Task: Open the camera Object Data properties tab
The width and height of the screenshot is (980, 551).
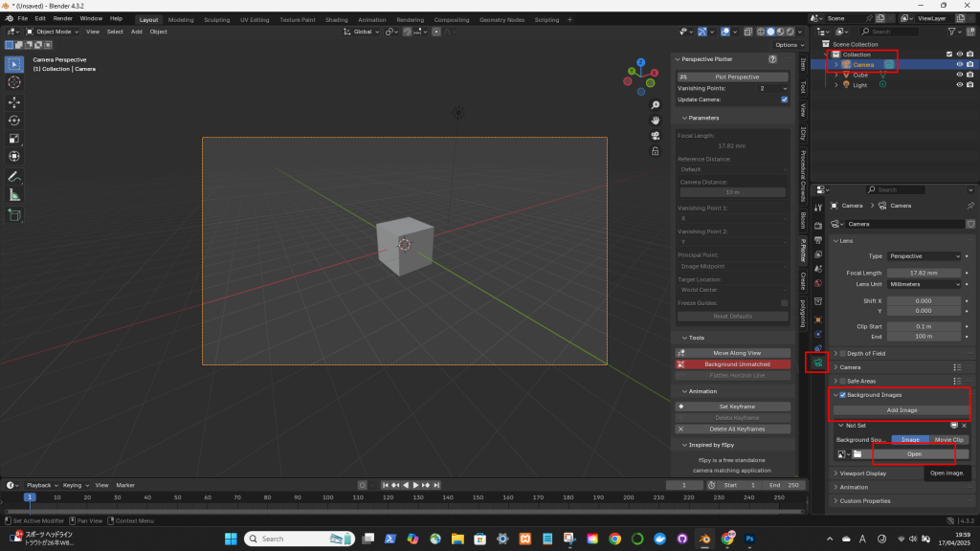Action: pos(817,363)
